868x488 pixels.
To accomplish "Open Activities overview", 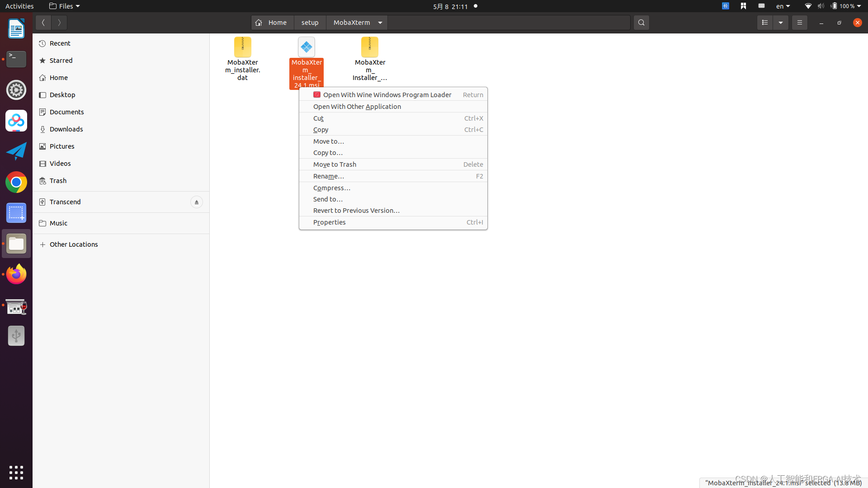I will (x=19, y=6).
